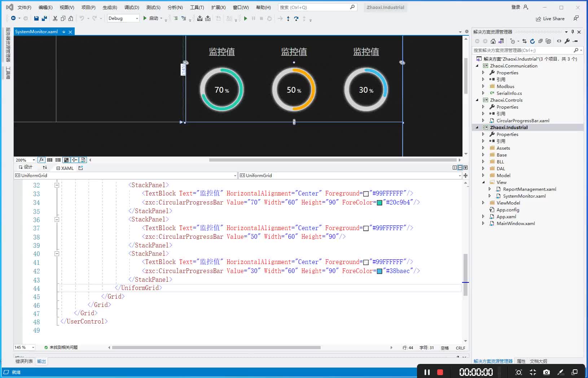The image size is (588, 378).
Task: Click the Switch Views icon in Solution Explorer
Action: click(x=501, y=41)
